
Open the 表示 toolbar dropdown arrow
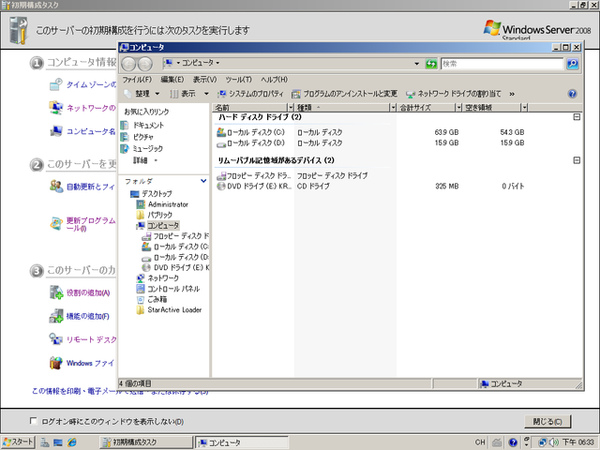click(x=206, y=94)
